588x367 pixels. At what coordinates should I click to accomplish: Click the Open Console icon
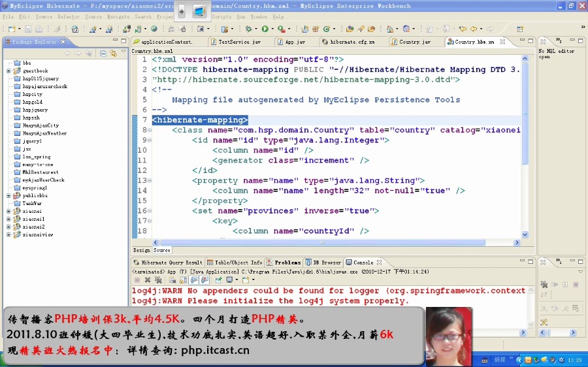(246, 280)
